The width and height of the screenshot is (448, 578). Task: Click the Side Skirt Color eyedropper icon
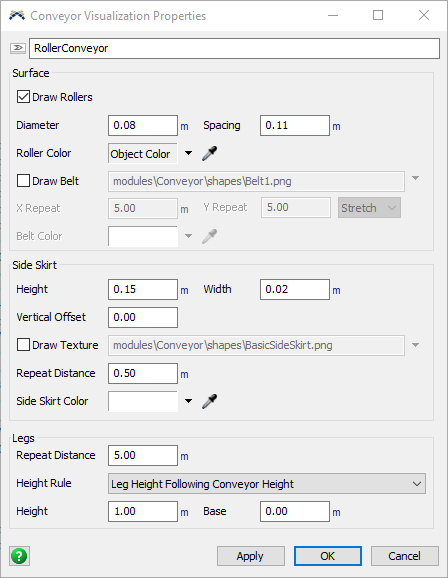pos(209,401)
